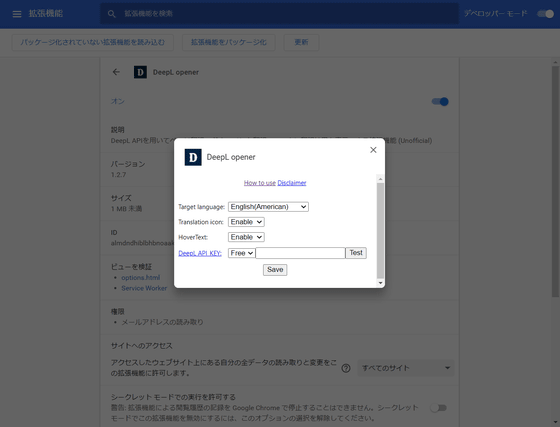Click DeepL opener icon on details page

[140, 72]
